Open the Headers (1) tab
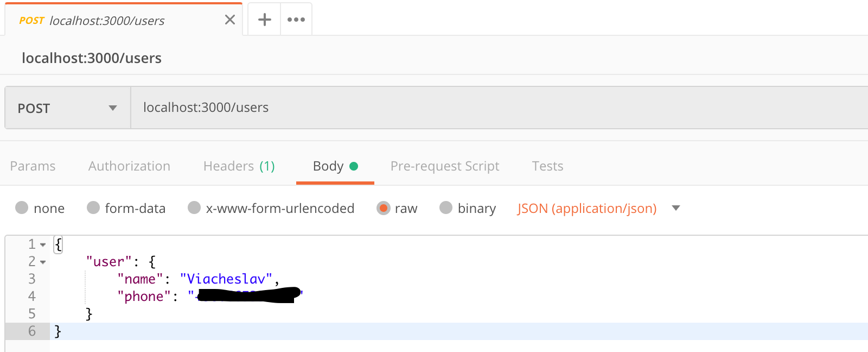This screenshot has height=352, width=868. click(x=239, y=166)
